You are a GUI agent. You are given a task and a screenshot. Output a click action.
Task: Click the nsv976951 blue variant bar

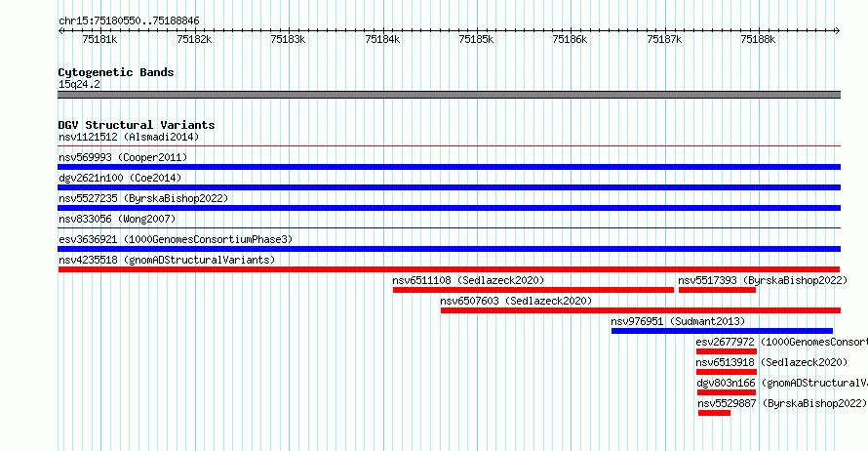[722, 331]
